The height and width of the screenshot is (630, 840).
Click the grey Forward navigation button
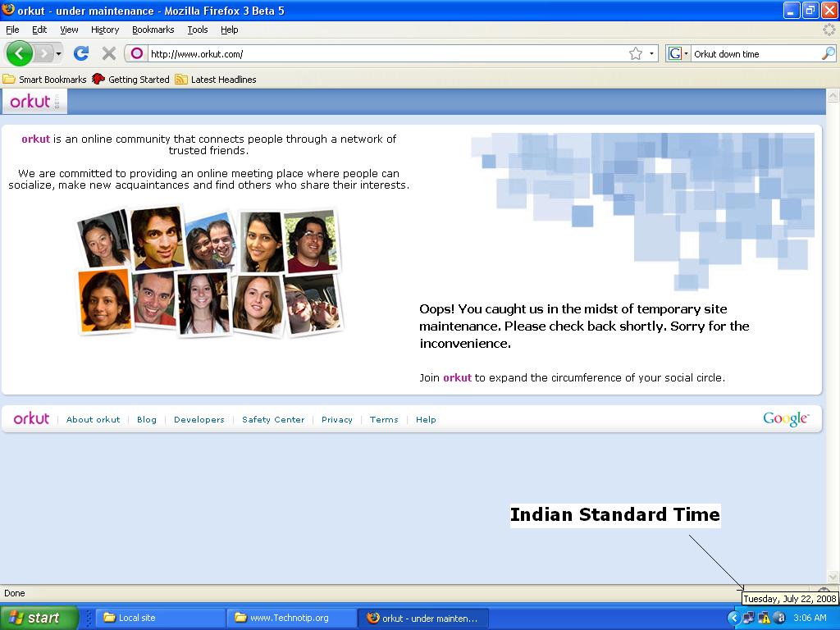[x=44, y=53]
